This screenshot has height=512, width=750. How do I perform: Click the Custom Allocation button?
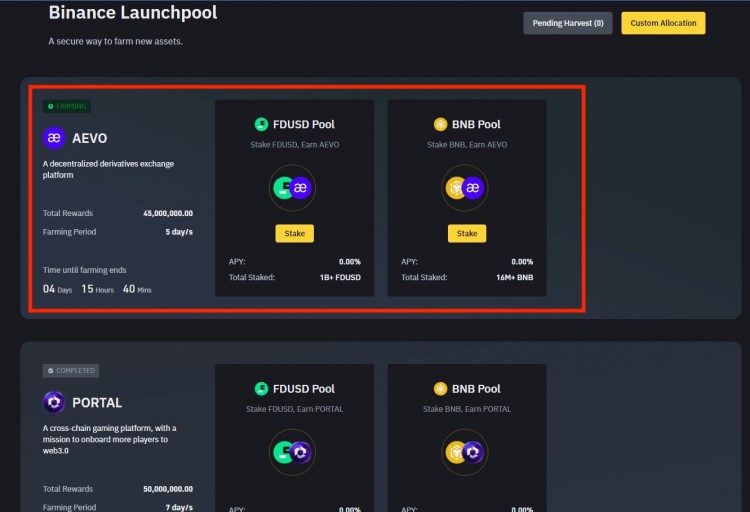point(663,23)
